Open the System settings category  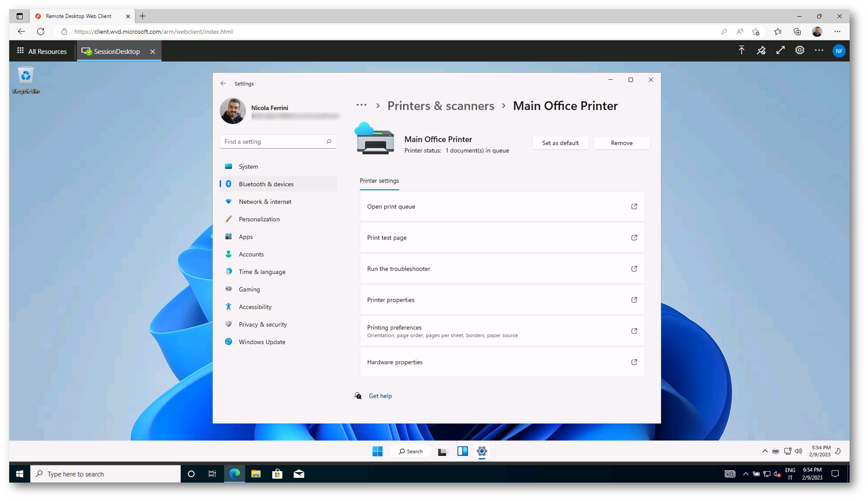(x=278, y=166)
